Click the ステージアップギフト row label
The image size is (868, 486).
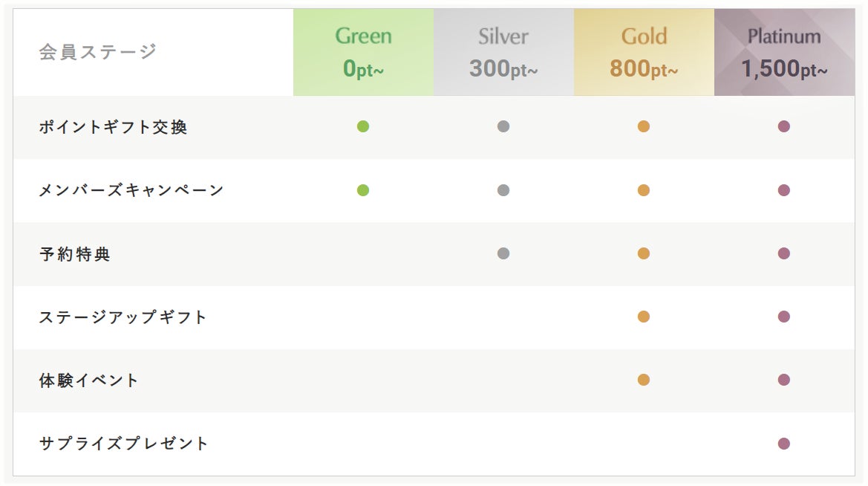[x=123, y=317]
